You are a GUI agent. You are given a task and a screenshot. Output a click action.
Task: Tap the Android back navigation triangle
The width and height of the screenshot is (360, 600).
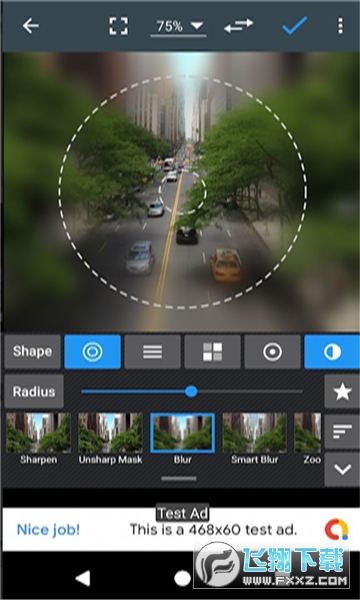pos(83,578)
